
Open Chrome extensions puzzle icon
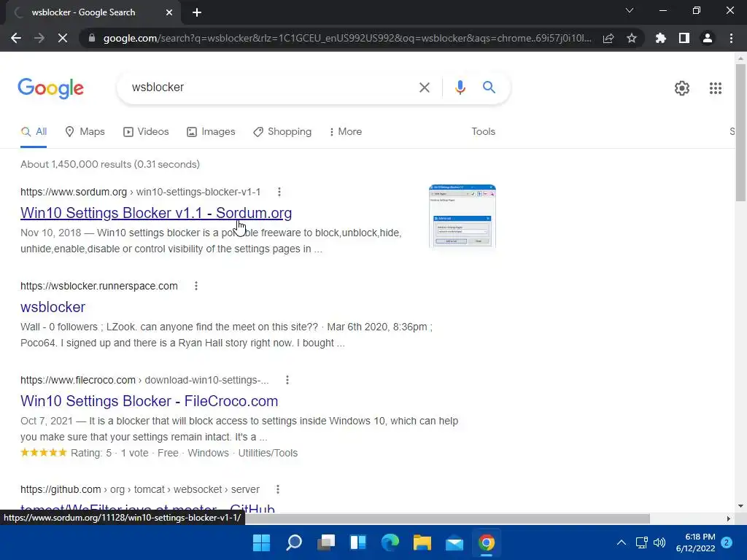[x=661, y=38]
